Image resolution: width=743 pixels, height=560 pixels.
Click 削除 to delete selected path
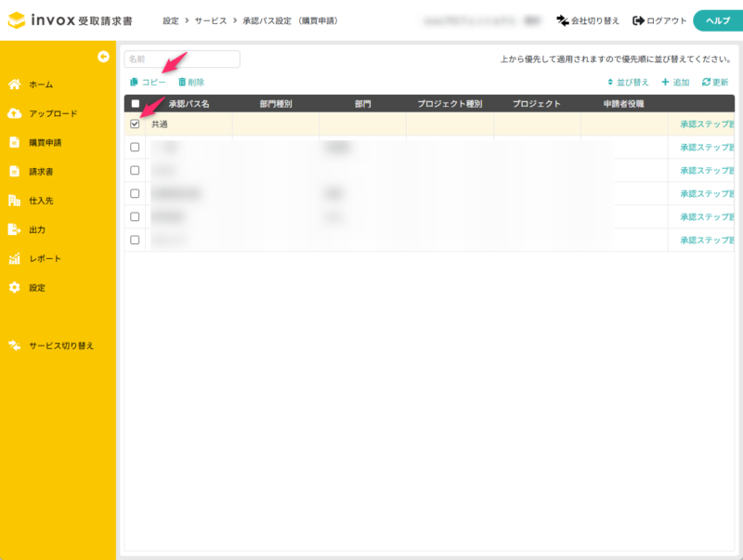pyautogui.click(x=190, y=83)
